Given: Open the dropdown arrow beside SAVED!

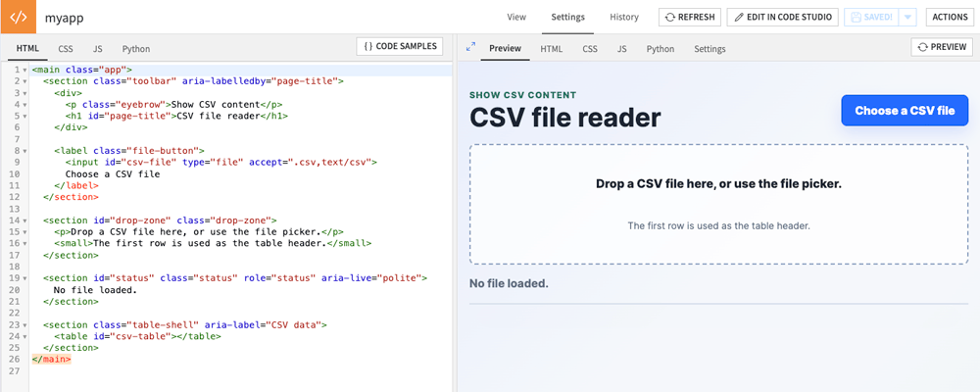Looking at the screenshot, I should tap(907, 17).
